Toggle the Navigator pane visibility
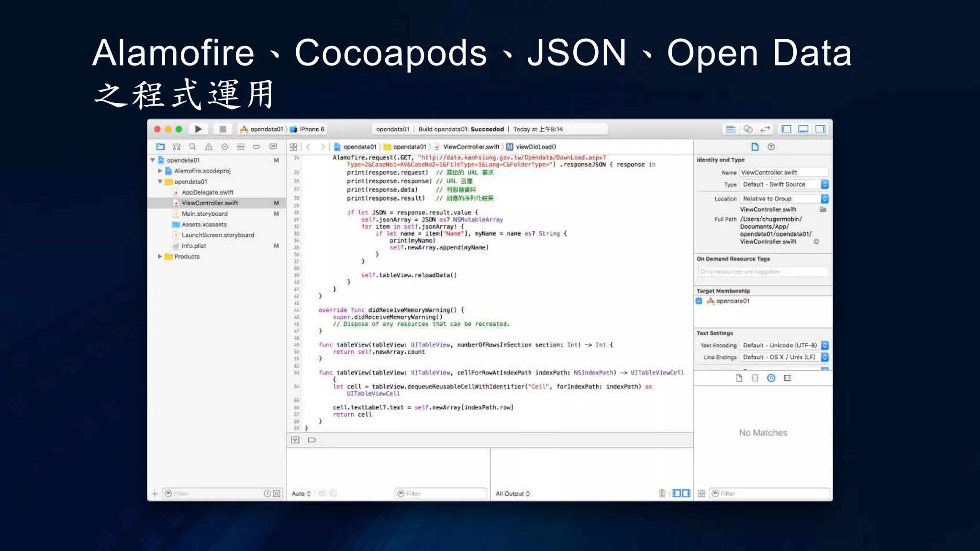This screenshot has height=551, width=980. [x=786, y=129]
